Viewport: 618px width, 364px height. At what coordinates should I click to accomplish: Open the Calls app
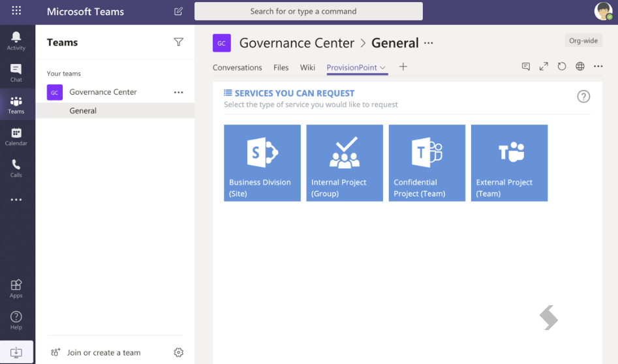click(x=16, y=168)
